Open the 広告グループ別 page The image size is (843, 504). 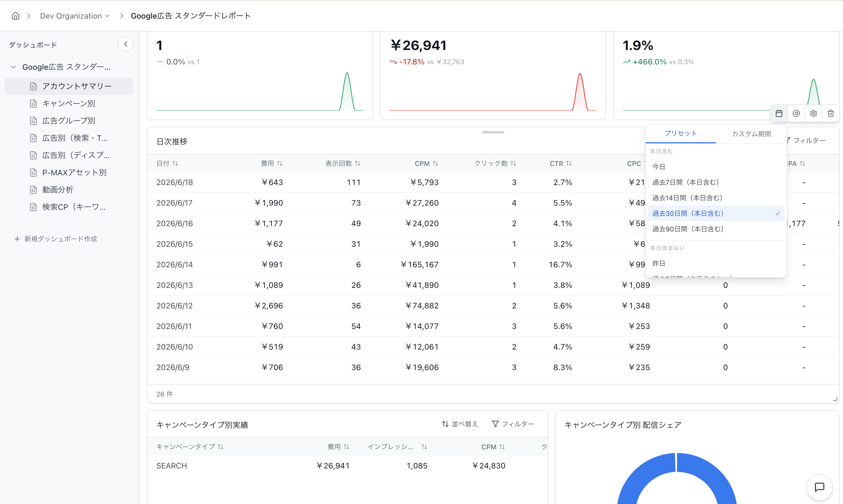click(x=69, y=121)
